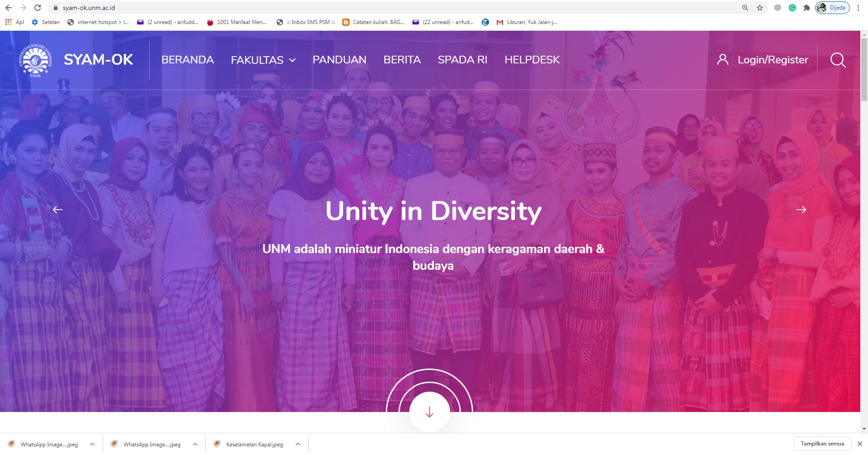Viewport: 868px width, 455px height.
Task: Open the Google Apps grid icon
Action: 7,22
